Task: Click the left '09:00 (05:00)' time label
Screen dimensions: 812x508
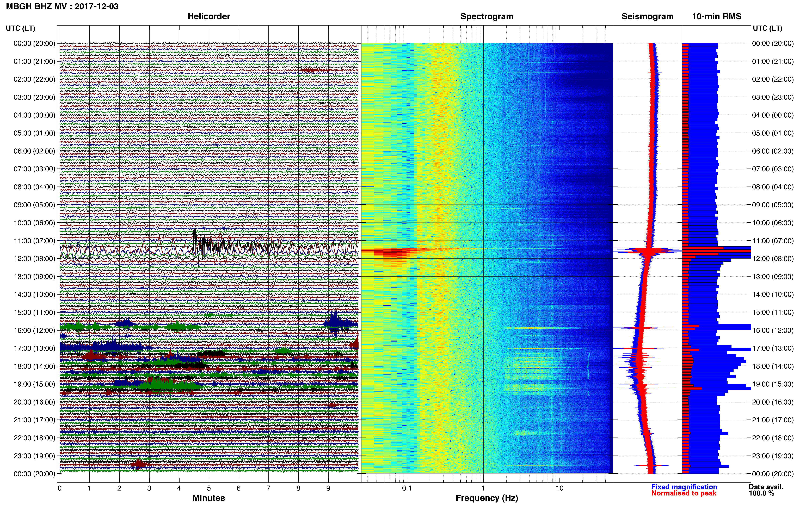Action: [34, 205]
